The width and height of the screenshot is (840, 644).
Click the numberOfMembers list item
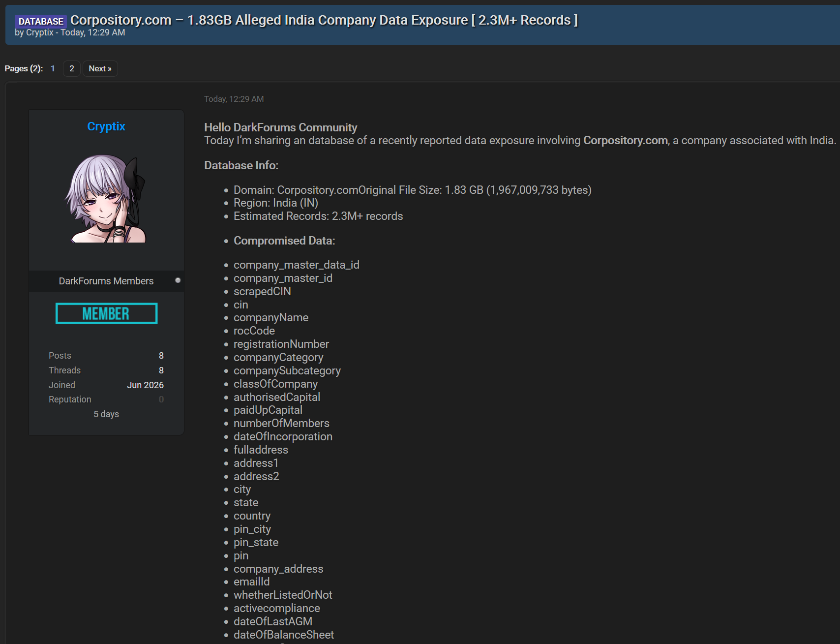282,424
